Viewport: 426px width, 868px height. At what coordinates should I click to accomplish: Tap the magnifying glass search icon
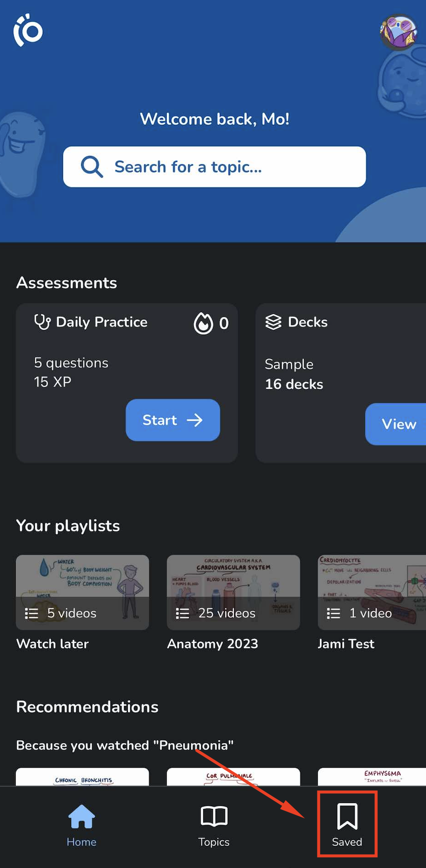tap(92, 167)
